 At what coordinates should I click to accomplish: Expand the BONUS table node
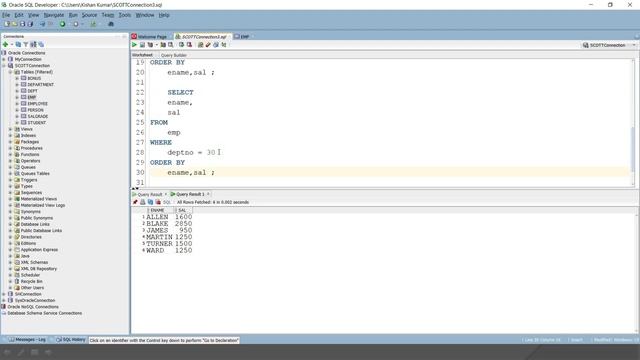17,78
